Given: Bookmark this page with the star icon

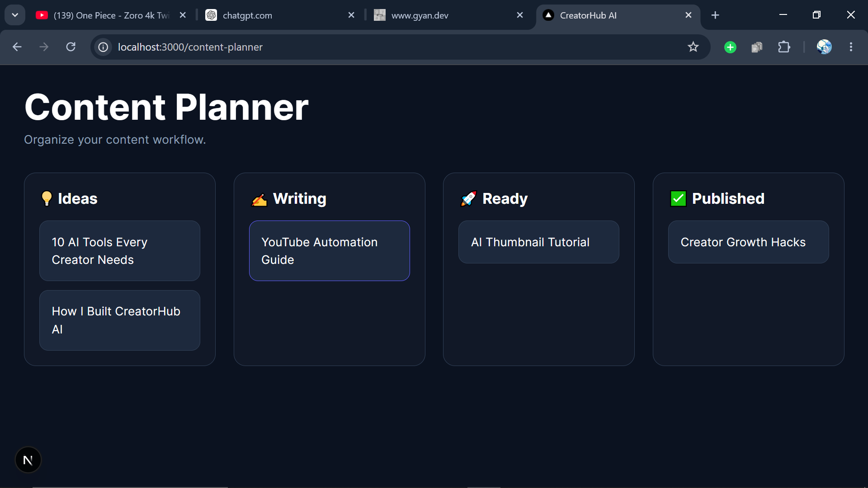Looking at the screenshot, I should 693,47.
